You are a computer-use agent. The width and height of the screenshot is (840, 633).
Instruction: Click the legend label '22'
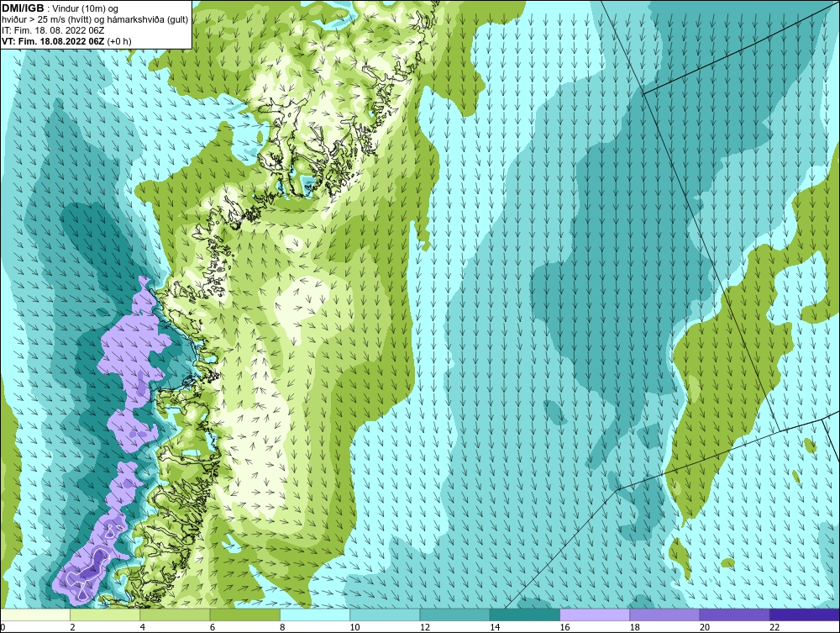[x=774, y=628]
